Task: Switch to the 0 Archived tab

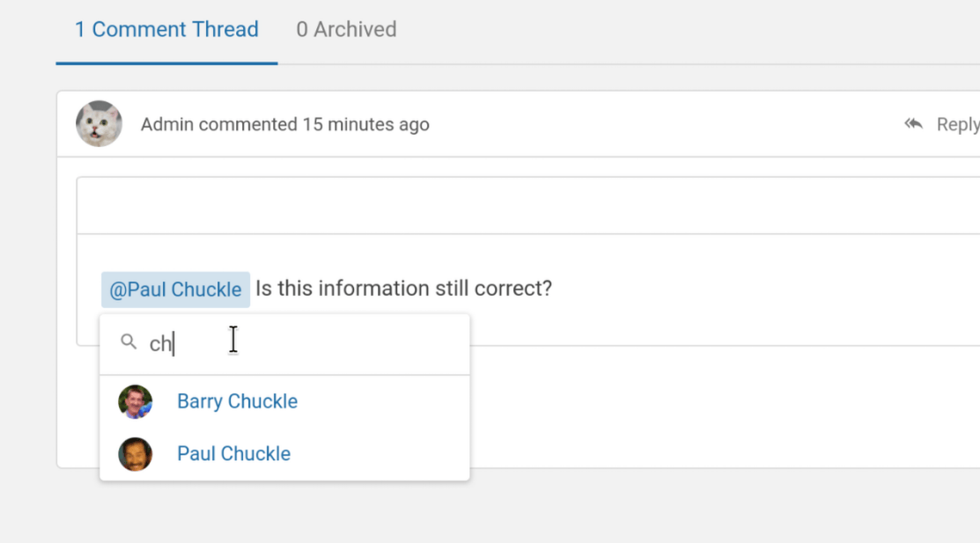Action: pyautogui.click(x=345, y=29)
